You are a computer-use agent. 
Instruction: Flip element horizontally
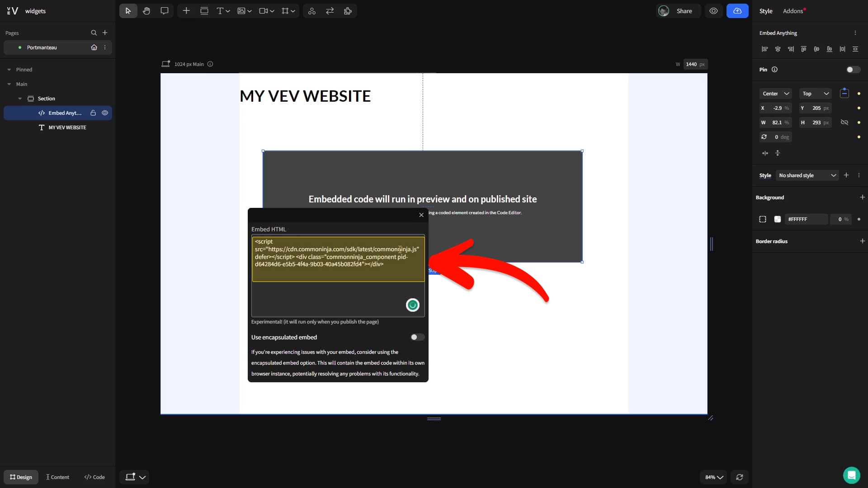(x=765, y=153)
